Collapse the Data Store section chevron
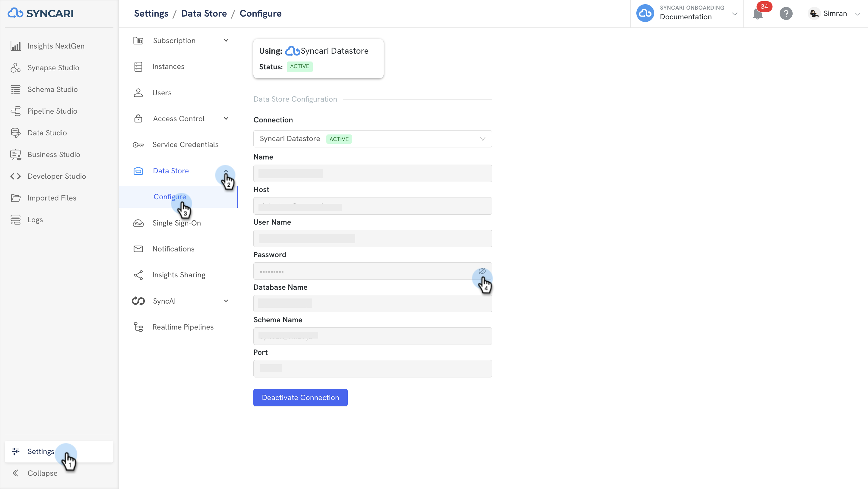The width and height of the screenshot is (868, 489). (226, 171)
